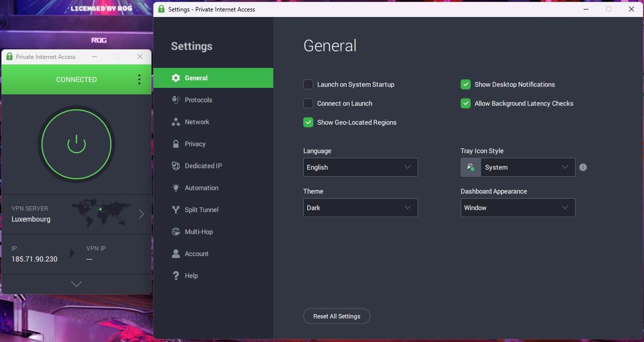Close the Private Internet Access dashboard window
Image resolution: width=644 pixels, height=342 pixels.
(x=140, y=57)
